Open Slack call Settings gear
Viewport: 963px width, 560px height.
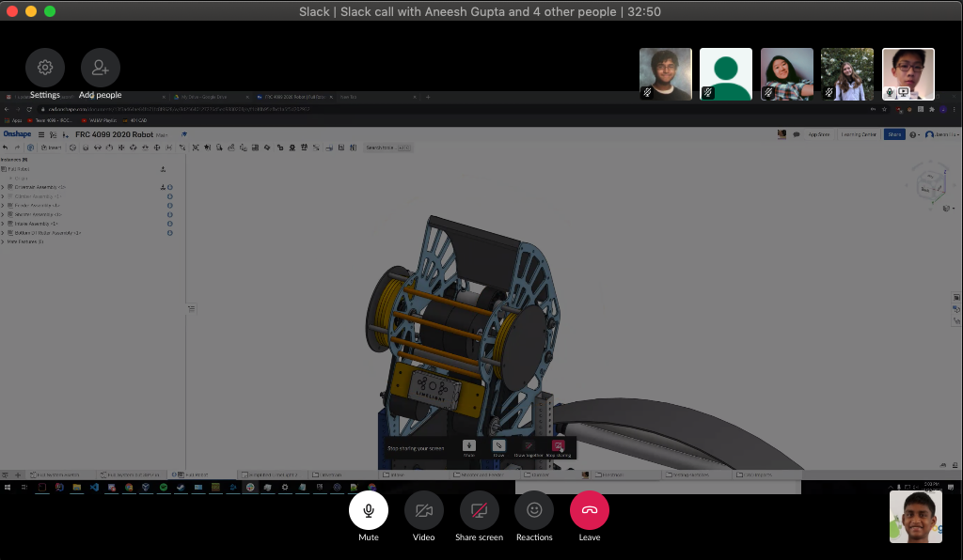click(45, 68)
